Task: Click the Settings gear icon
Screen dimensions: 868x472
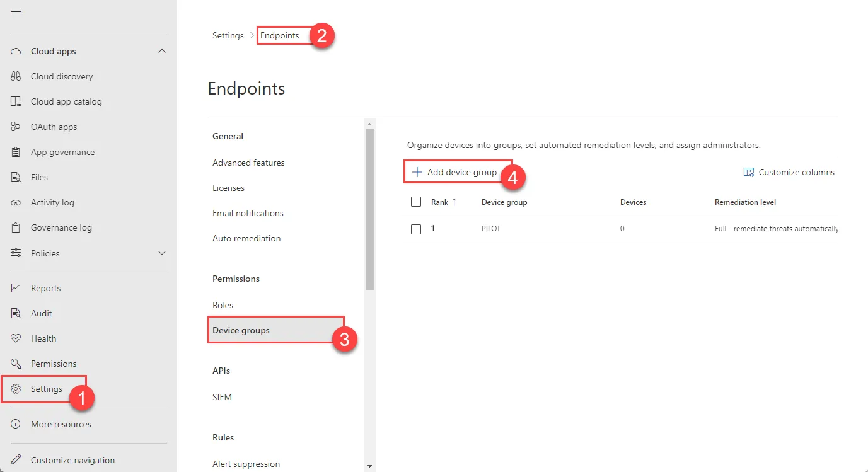Action: (16, 389)
